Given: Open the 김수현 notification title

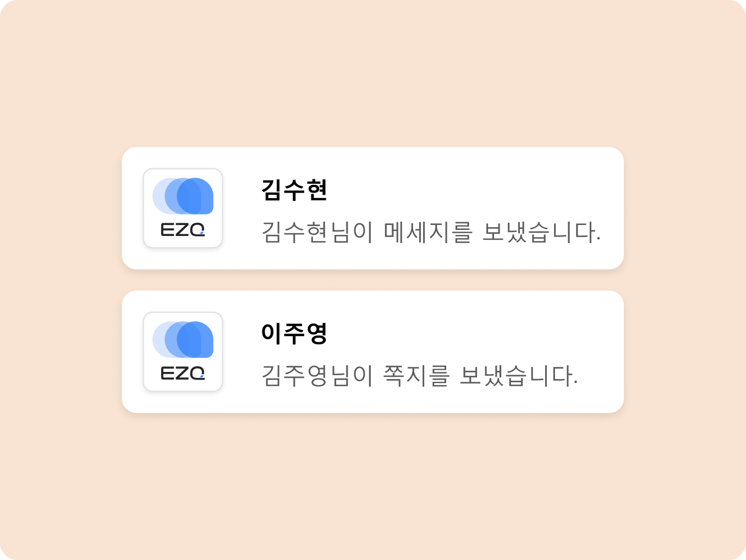Looking at the screenshot, I should point(294,190).
